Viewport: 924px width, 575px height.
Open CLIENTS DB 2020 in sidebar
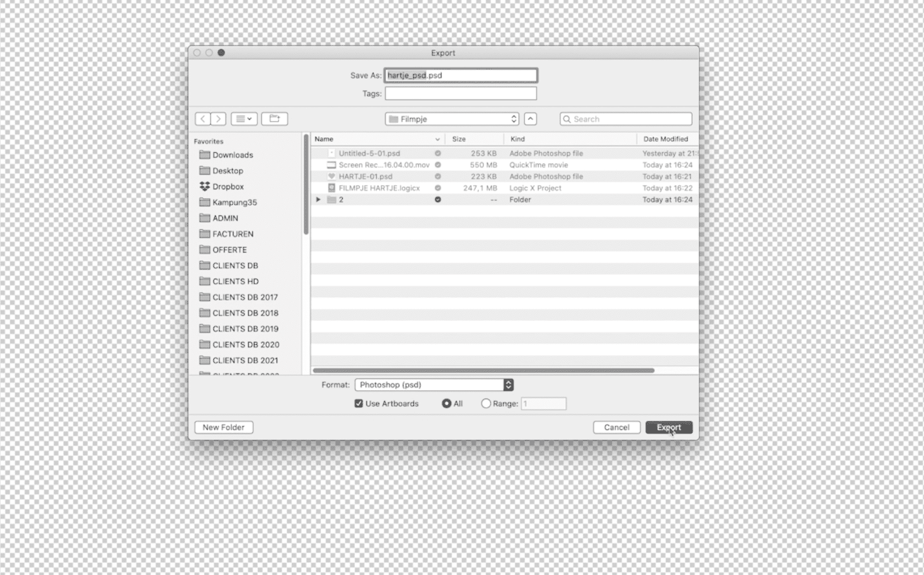click(x=239, y=345)
